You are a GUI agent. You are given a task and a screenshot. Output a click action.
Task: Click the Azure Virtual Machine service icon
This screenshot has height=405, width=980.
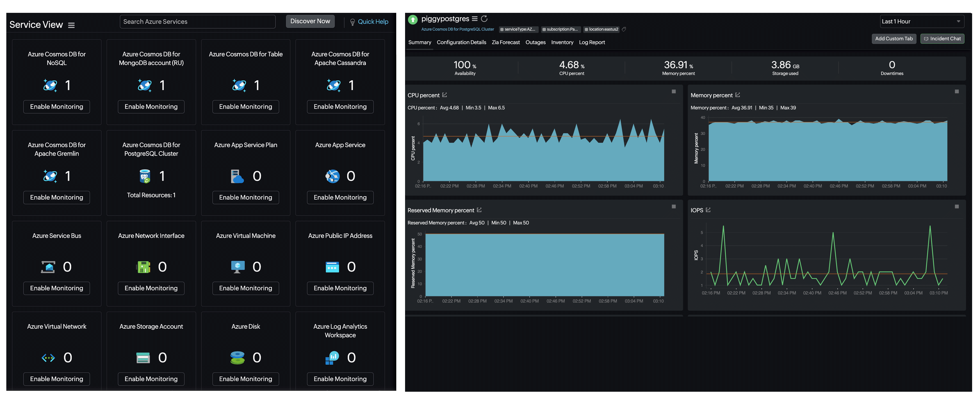238,267
